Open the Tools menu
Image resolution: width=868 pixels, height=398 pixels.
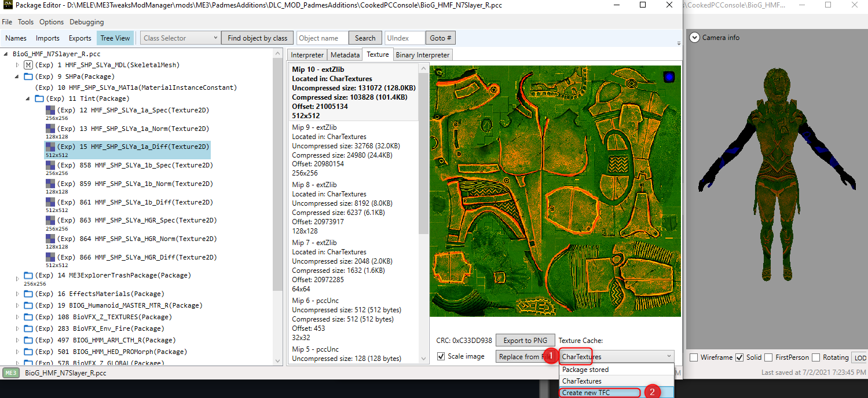click(x=25, y=22)
